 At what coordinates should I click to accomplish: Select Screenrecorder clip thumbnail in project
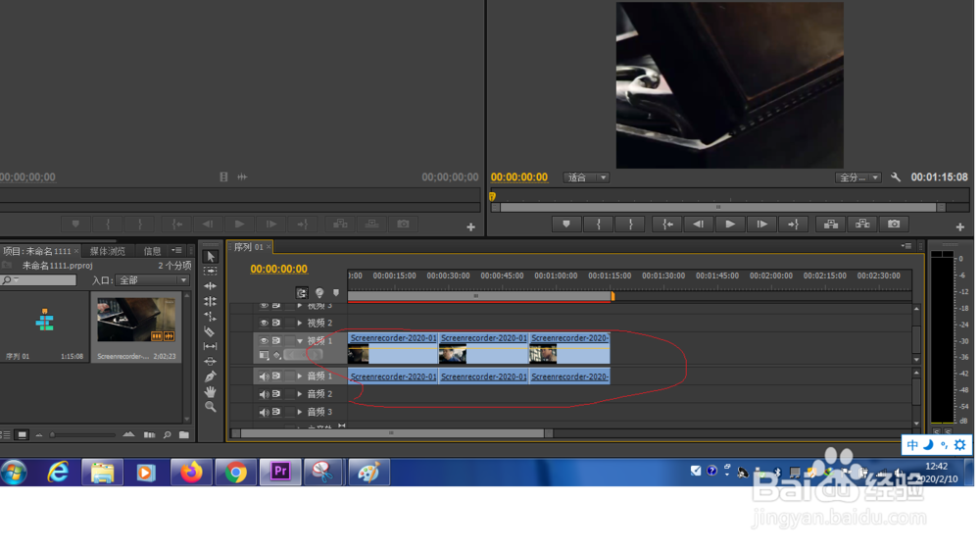click(136, 320)
